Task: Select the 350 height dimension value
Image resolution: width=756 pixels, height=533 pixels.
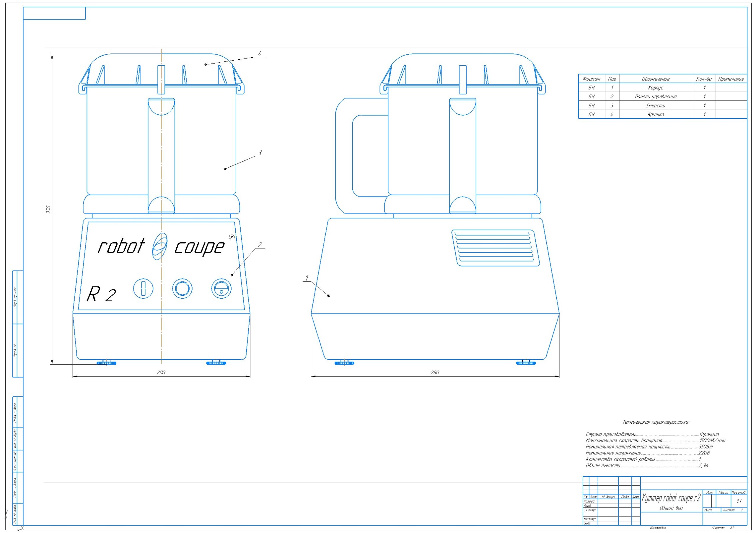Action: pyautogui.click(x=48, y=209)
